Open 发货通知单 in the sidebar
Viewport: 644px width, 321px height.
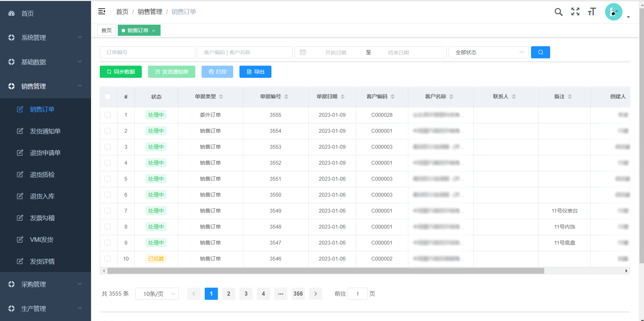45,131
